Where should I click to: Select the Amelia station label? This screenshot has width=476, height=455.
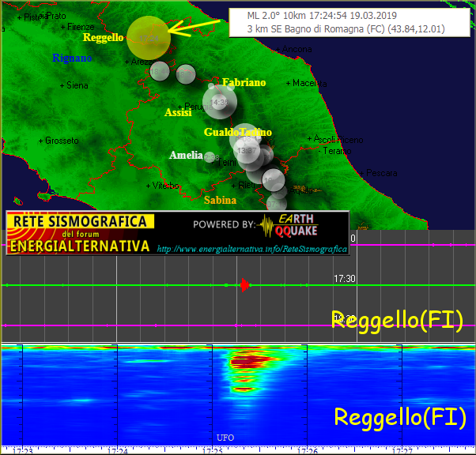coord(186,155)
